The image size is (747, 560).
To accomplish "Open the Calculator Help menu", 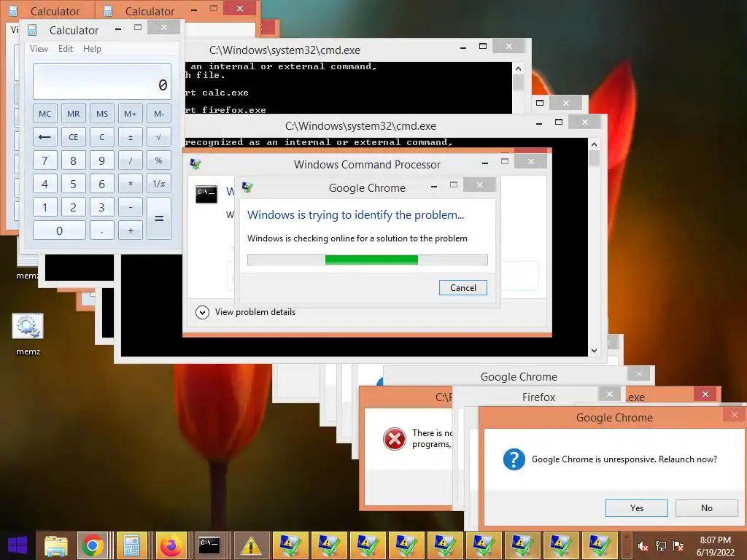I will point(92,49).
